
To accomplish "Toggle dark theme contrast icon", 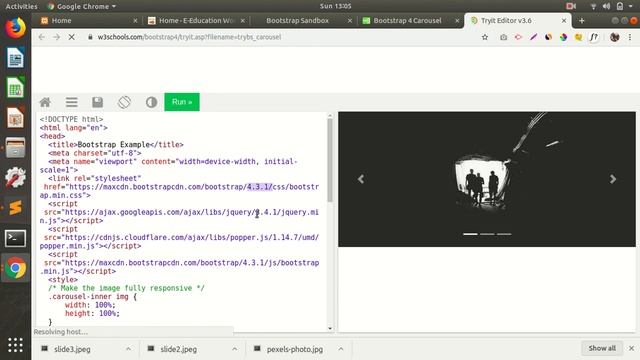I will [151, 102].
